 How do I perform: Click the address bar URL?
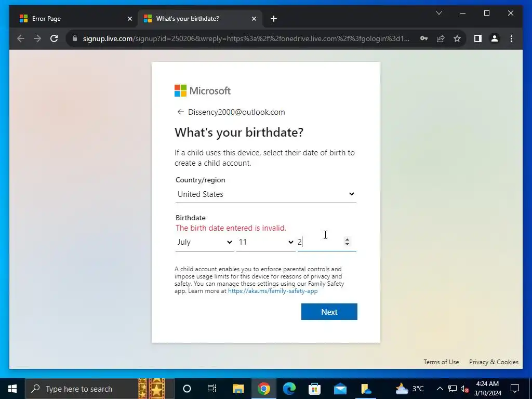[246, 38]
